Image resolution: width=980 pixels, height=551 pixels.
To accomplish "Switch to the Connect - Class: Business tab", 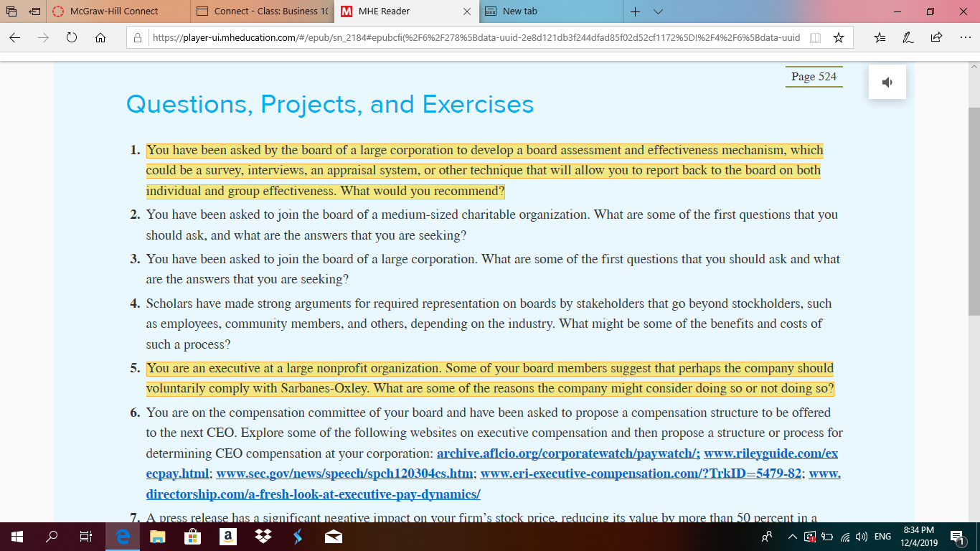I will pos(263,11).
